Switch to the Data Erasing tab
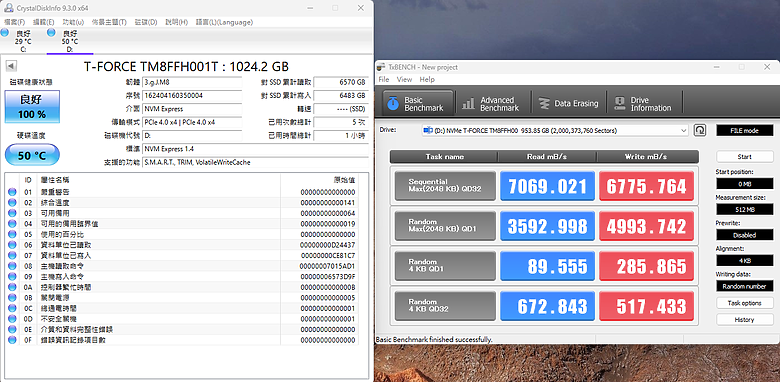780x382 pixels. (x=569, y=103)
